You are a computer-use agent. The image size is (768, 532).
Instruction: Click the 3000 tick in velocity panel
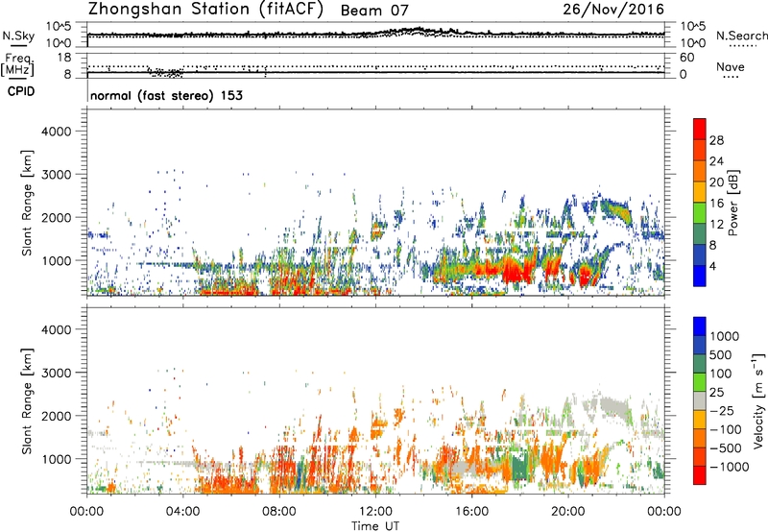(57, 373)
